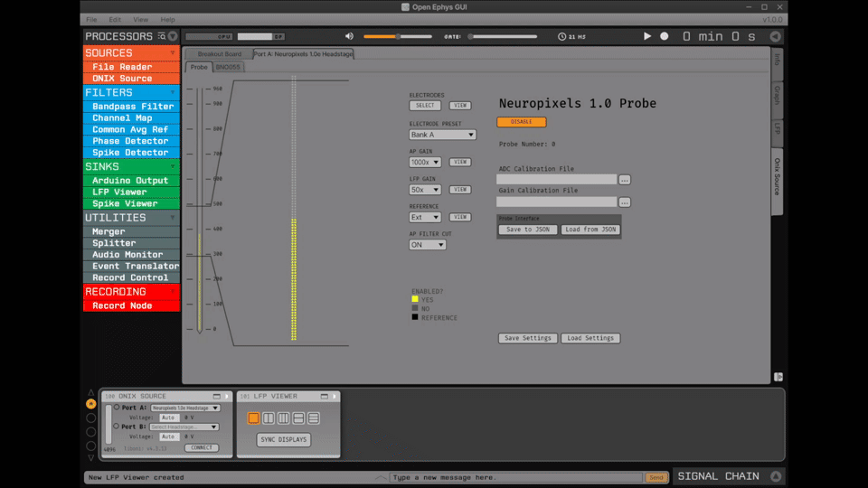
Task: Collapse the UTILITIES category
Action: coord(172,218)
